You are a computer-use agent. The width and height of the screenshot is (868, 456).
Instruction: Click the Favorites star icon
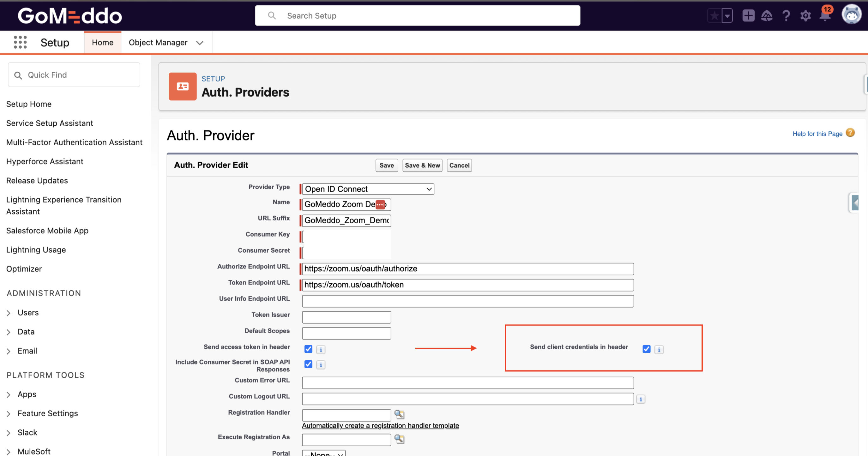tap(714, 16)
